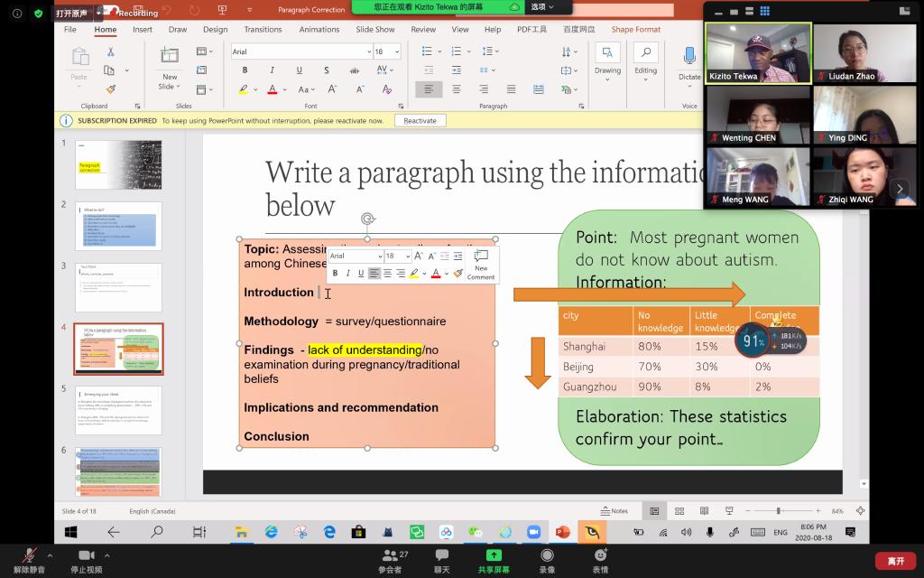
Task: Click the Copy icon in the Clipboard group
Action: click(109, 70)
